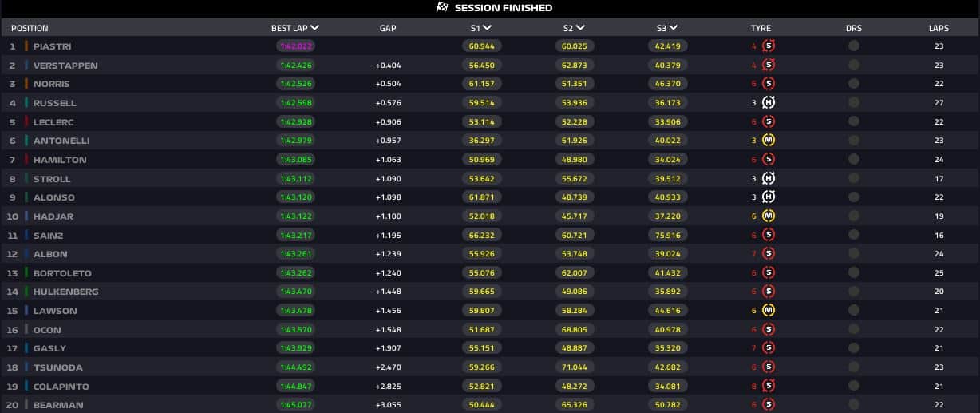Click Alonso's hard tyre icon

[769, 197]
